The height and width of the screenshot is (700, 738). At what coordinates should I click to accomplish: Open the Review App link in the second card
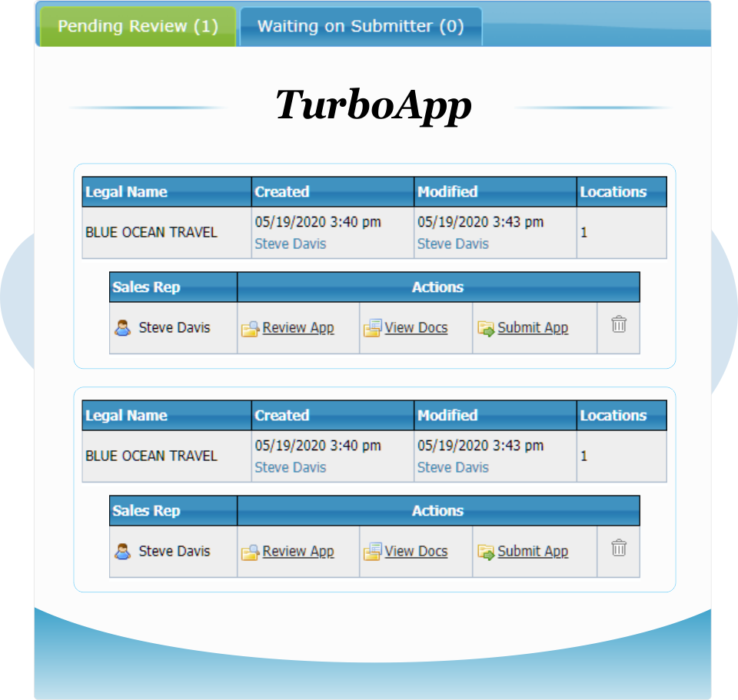[298, 551]
